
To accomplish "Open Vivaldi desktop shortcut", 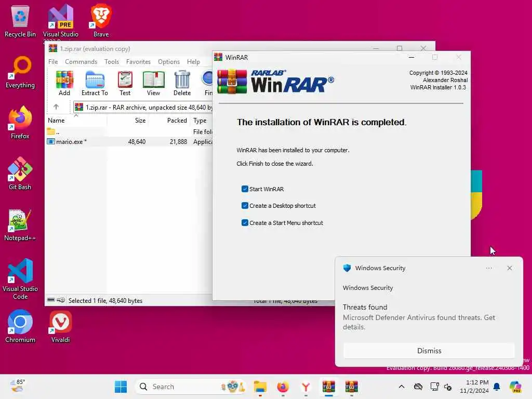I will [60, 326].
